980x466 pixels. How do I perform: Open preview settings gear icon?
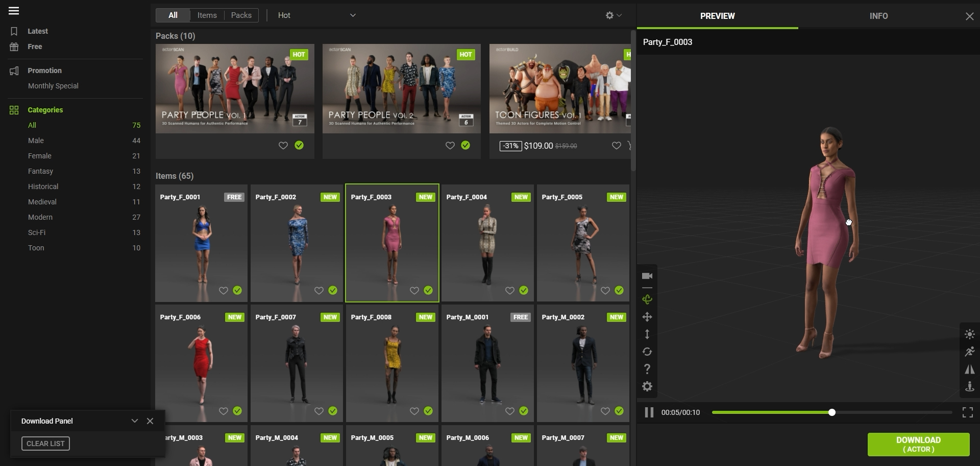tap(647, 386)
